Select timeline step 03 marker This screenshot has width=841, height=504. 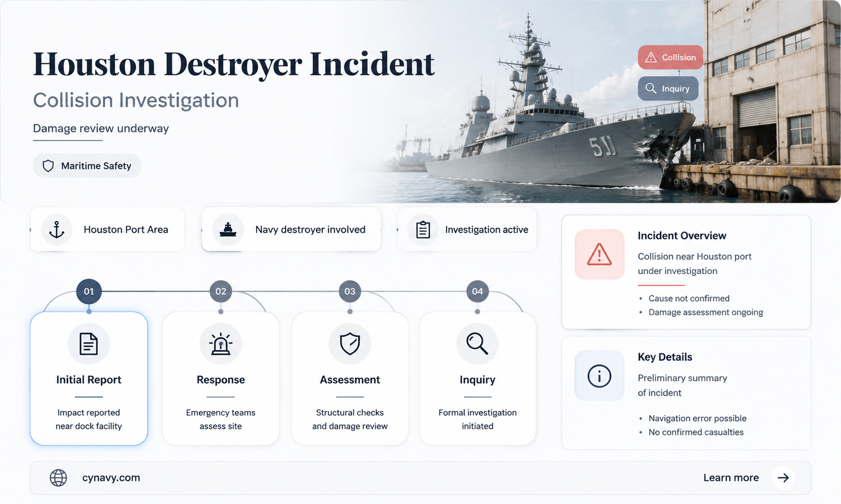[x=350, y=291]
